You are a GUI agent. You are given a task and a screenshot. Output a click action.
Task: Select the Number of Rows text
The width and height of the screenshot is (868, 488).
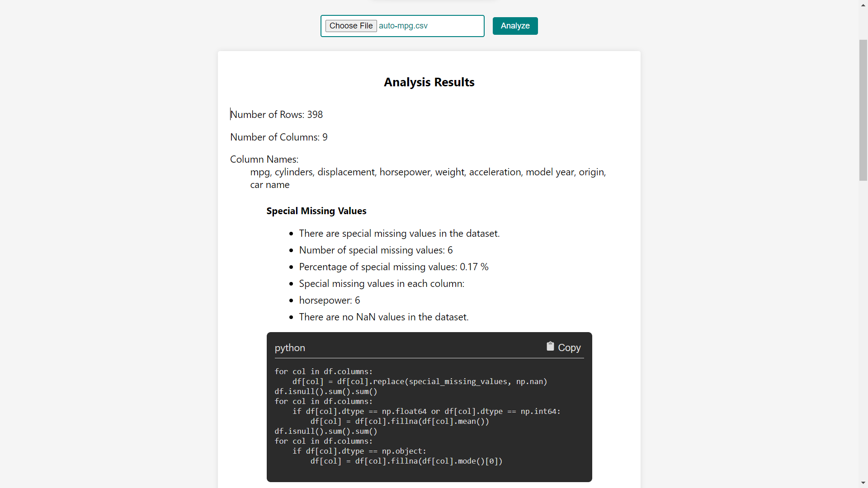pyautogui.click(x=276, y=114)
